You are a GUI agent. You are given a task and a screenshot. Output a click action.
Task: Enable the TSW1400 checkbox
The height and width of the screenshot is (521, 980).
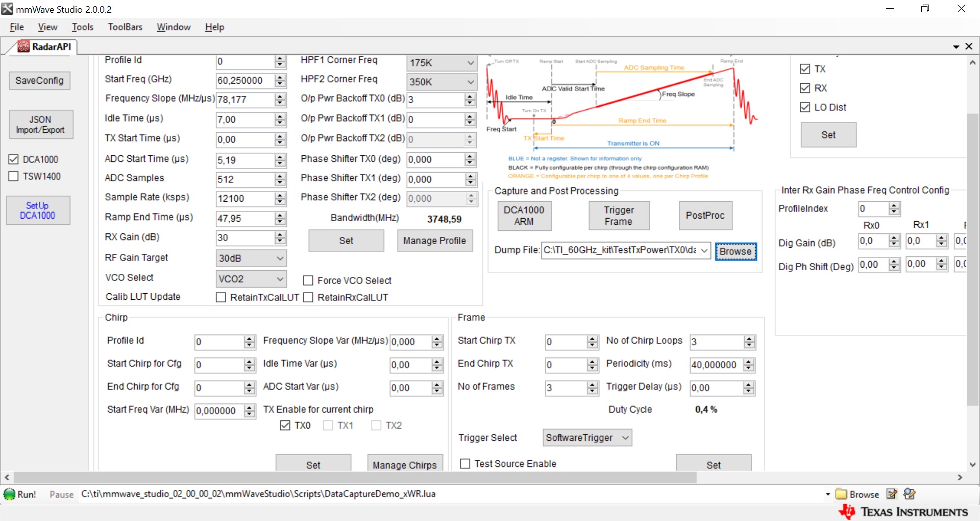coord(14,176)
